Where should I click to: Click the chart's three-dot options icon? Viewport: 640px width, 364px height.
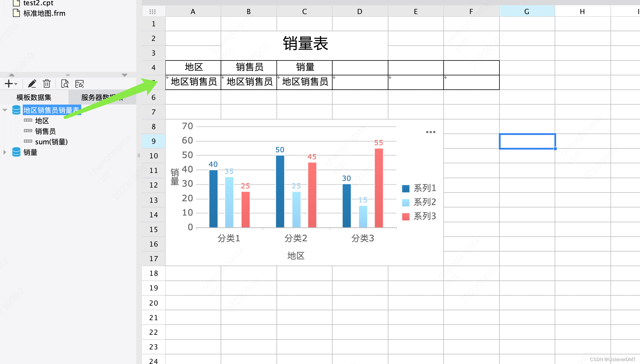tap(430, 132)
